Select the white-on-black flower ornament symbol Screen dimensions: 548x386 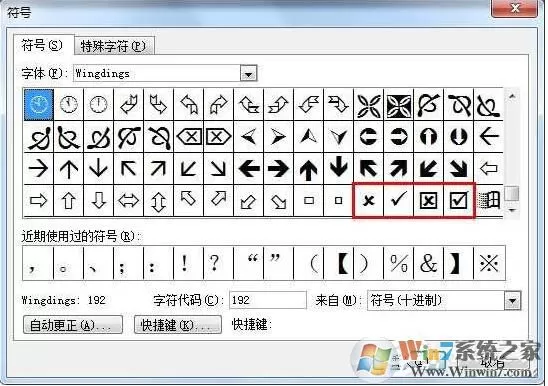pyautogui.click(x=398, y=105)
